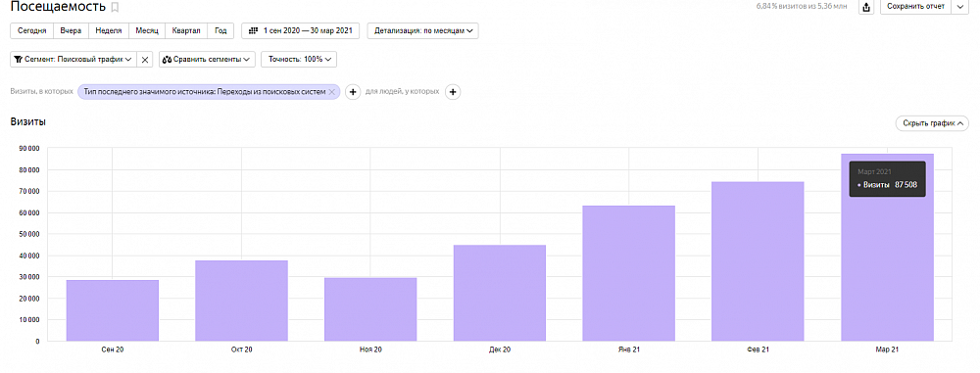Click the Фев 21 bar
Screen dimensions: 980x373
[x=758, y=261]
